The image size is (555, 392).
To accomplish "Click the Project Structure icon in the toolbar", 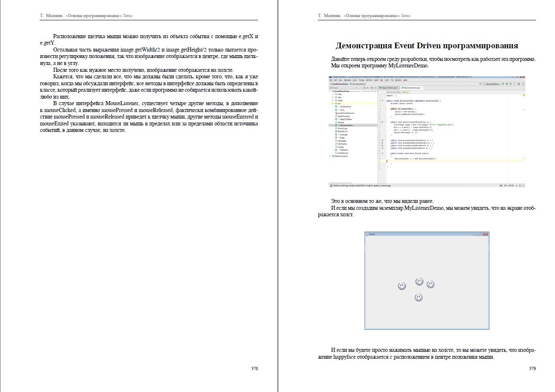I will (519, 84).
